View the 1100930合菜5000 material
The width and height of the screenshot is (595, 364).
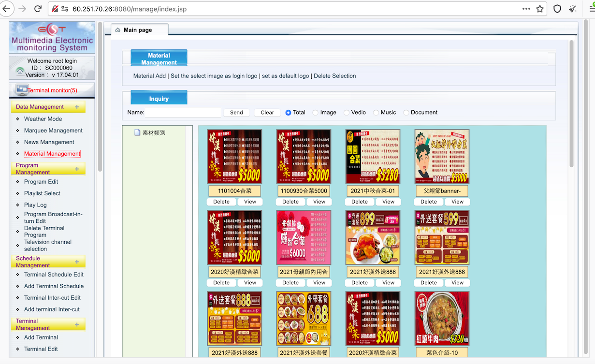pos(319,202)
